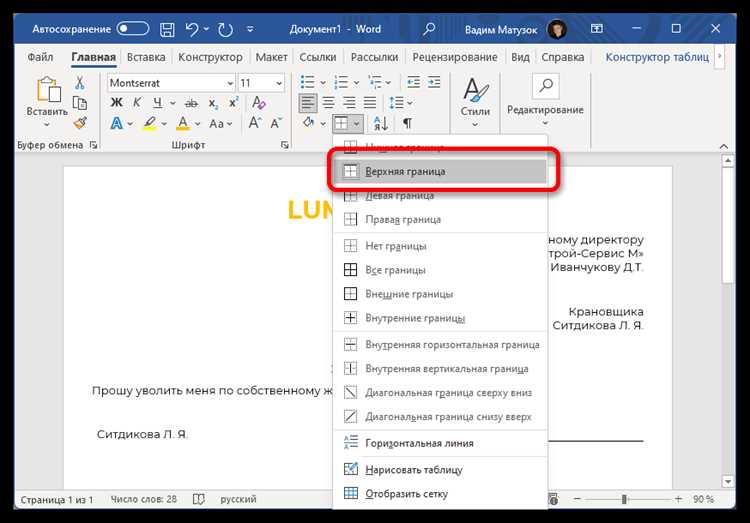
Task: Decrease font size with the smaller A
Action: (x=276, y=123)
